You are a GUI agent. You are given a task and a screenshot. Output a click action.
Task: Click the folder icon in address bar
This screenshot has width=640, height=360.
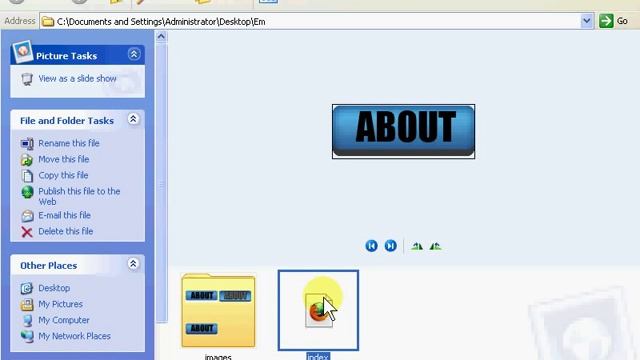click(48, 21)
